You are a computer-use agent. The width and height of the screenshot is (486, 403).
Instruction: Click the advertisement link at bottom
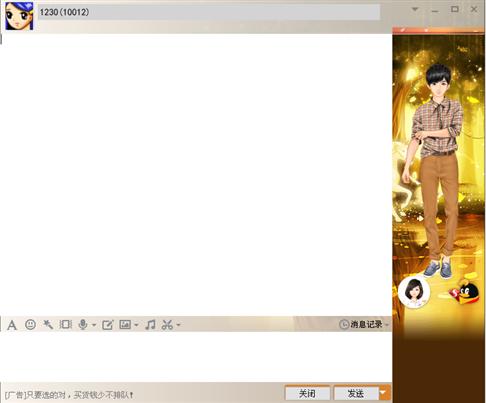tap(69, 395)
